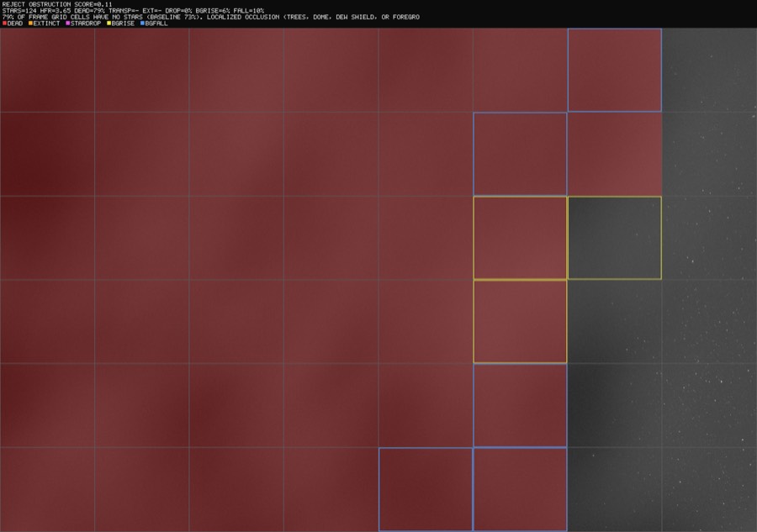This screenshot has width=757, height=532.
Task: Select the 'REJECT OBSTRUCTION' verdict text
Action: point(36,4)
